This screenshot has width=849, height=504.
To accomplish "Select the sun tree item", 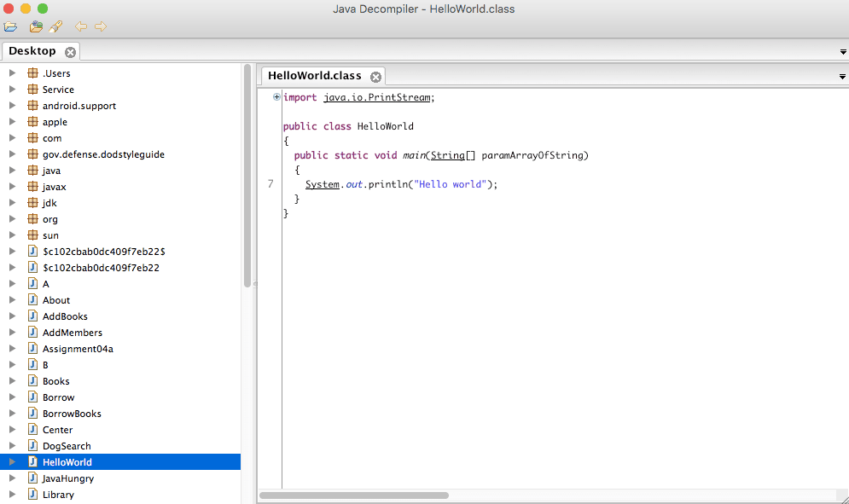I will click(50, 235).
